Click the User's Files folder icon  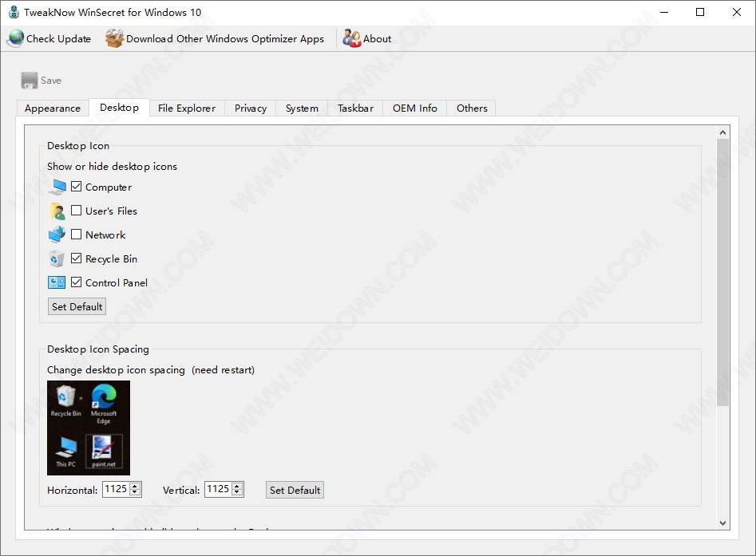57,211
